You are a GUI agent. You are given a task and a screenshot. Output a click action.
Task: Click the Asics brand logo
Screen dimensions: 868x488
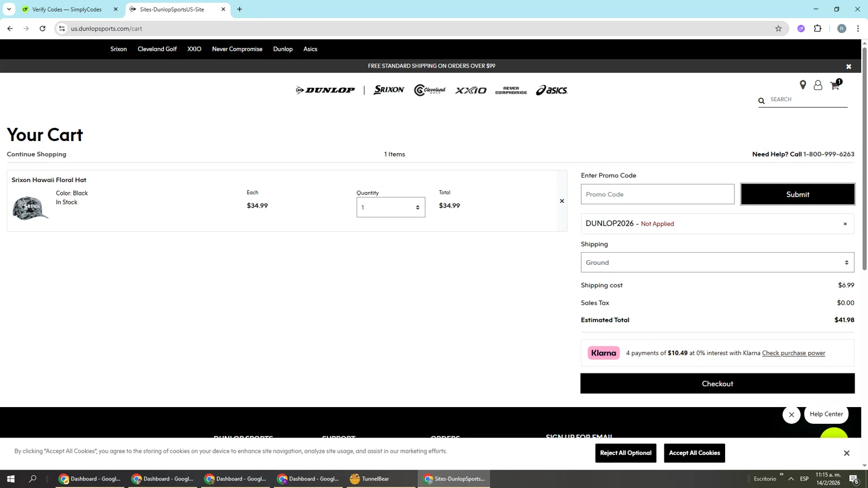pyautogui.click(x=551, y=90)
